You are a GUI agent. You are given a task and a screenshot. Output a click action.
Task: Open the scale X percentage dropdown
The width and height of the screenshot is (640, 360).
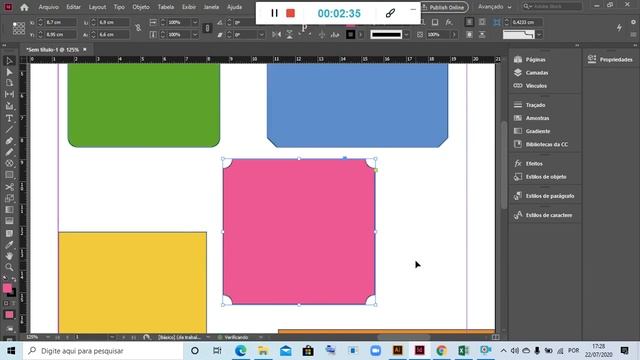(x=195, y=22)
